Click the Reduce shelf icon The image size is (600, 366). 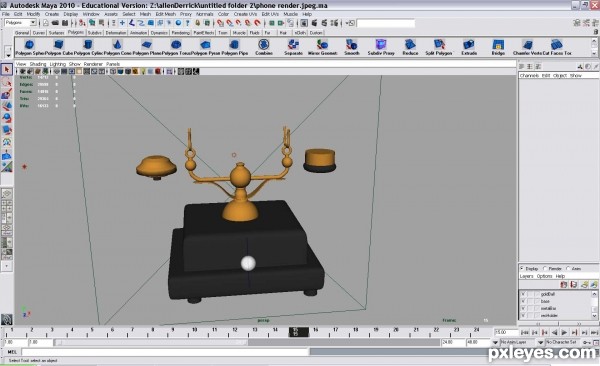point(410,44)
